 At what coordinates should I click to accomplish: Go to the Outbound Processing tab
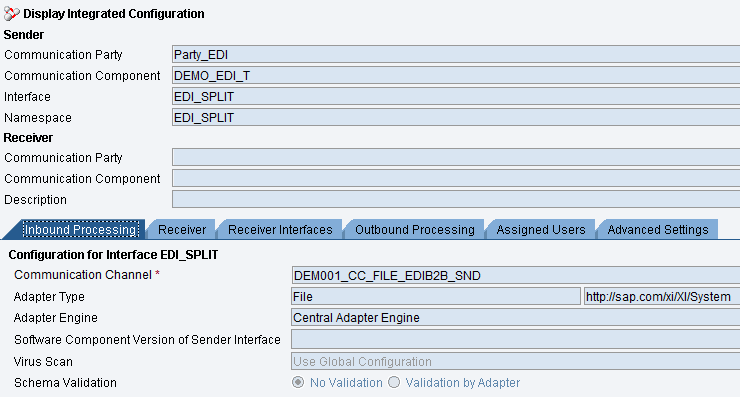click(415, 230)
